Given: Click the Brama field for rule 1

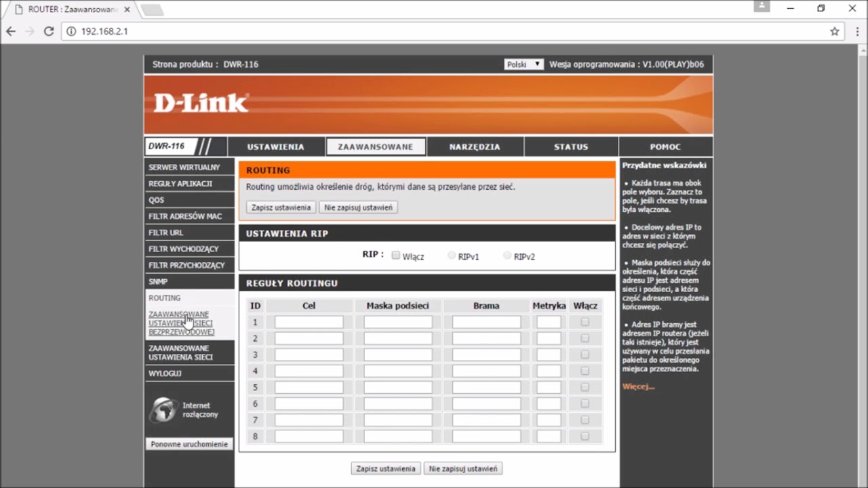Looking at the screenshot, I should click(x=487, y=322).
